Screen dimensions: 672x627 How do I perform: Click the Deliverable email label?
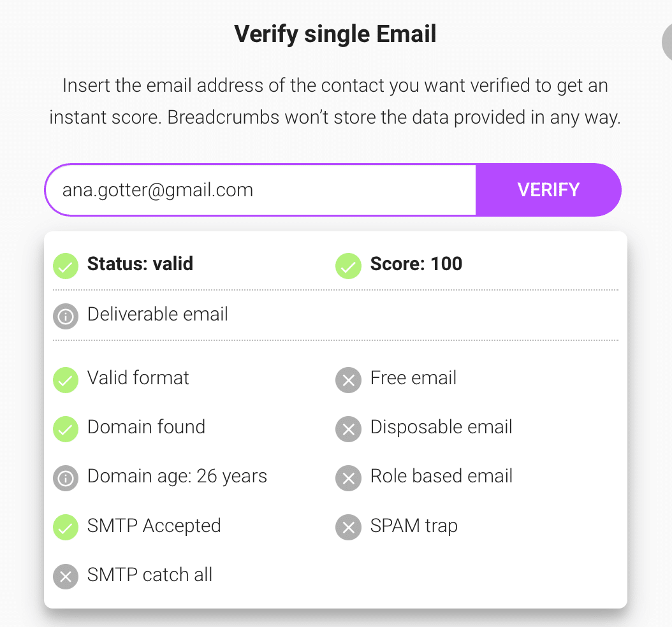[157, 314]
